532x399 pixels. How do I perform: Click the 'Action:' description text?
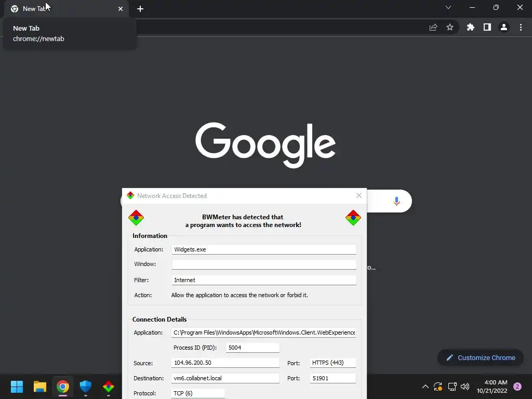tap(240, 295)
